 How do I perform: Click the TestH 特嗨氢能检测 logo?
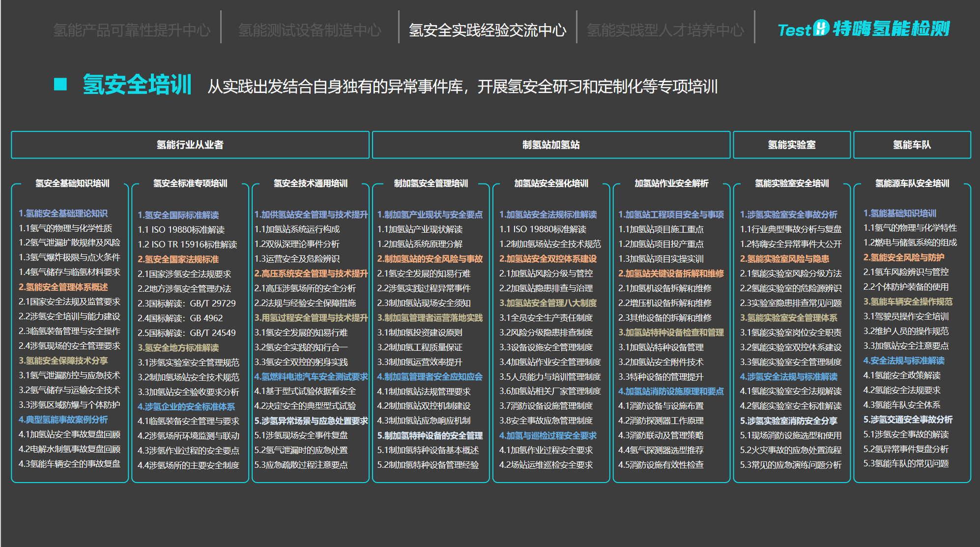click(x=864, y=29)
